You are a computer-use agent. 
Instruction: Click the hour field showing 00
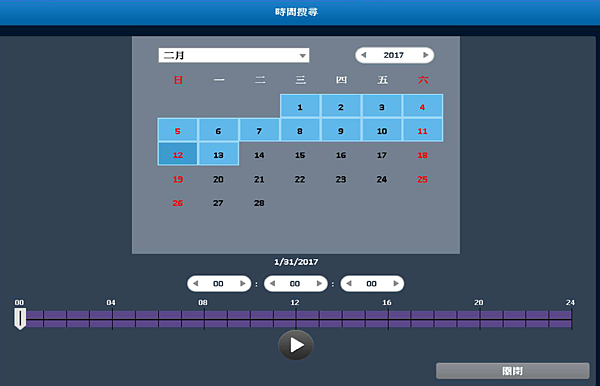pyautogui.click(x=218, y=283)
